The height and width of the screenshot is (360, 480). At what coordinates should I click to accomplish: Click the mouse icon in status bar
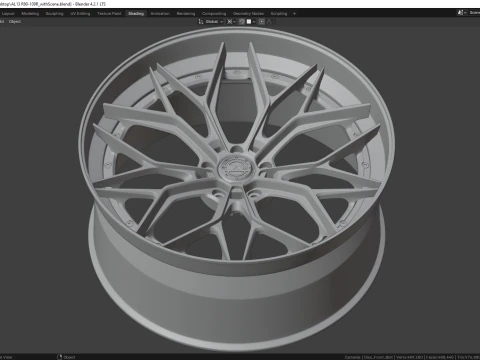(x=60, y=357)
